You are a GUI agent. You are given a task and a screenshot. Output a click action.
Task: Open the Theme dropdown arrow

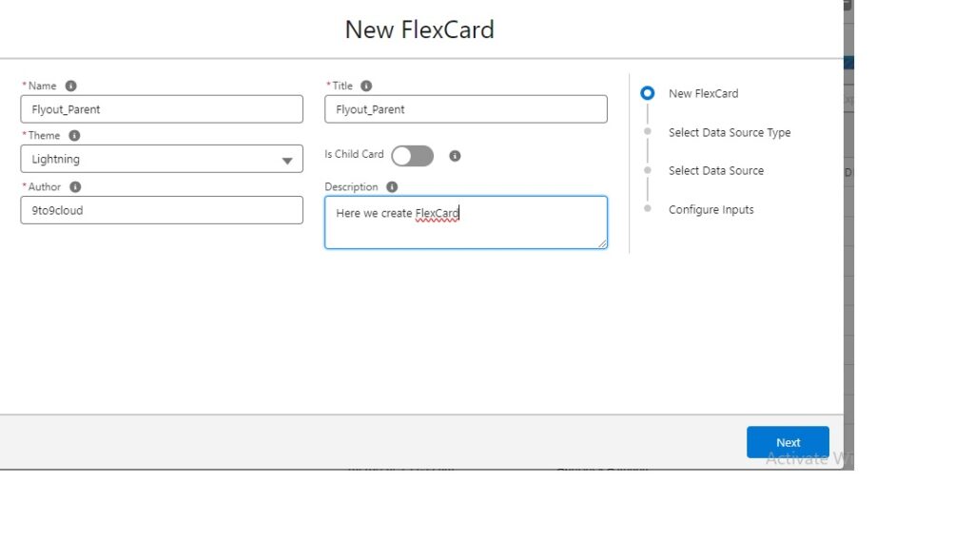coord(288,160)
